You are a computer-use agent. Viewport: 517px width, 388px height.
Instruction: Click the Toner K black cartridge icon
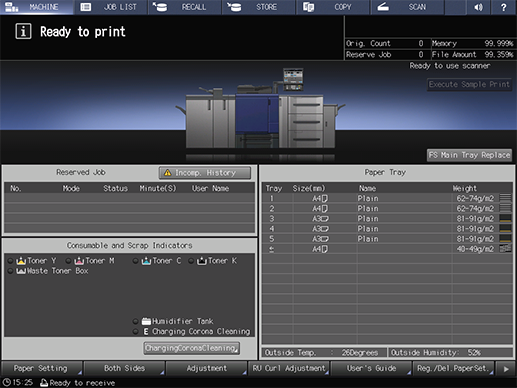tap(202, 261)
